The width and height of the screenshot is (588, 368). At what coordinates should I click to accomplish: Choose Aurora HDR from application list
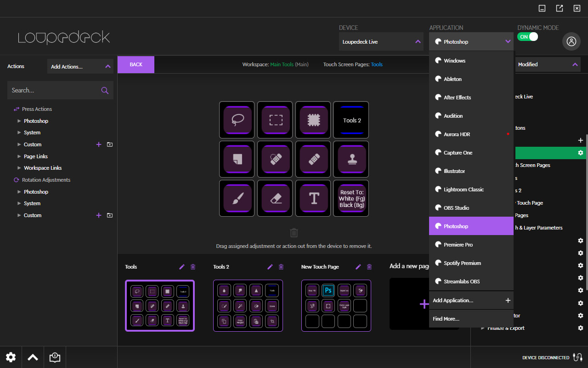click(471, 134)
